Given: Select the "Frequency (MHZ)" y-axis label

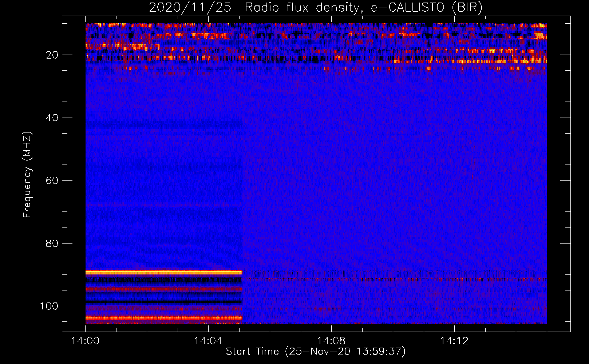Looking at the screenshot, I should (27, 175).
